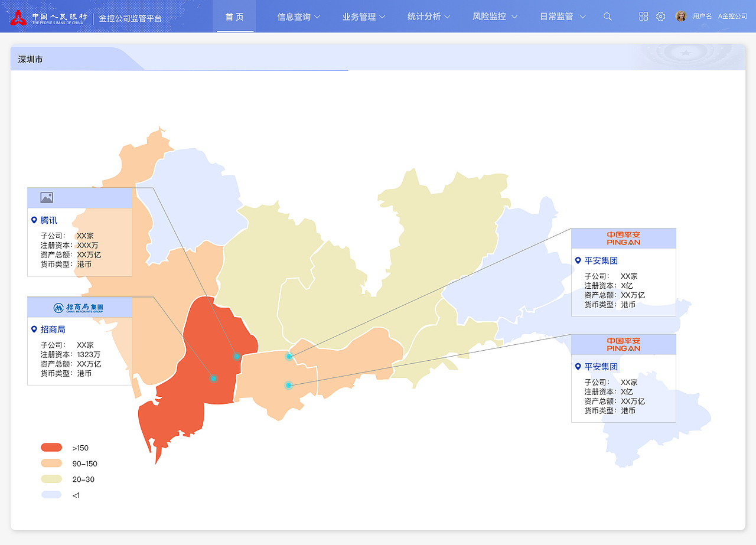756x545 pixels.
Task: Click '货币类型: 港币' in the 腾讯 card
Action: [x=66, y=264]
